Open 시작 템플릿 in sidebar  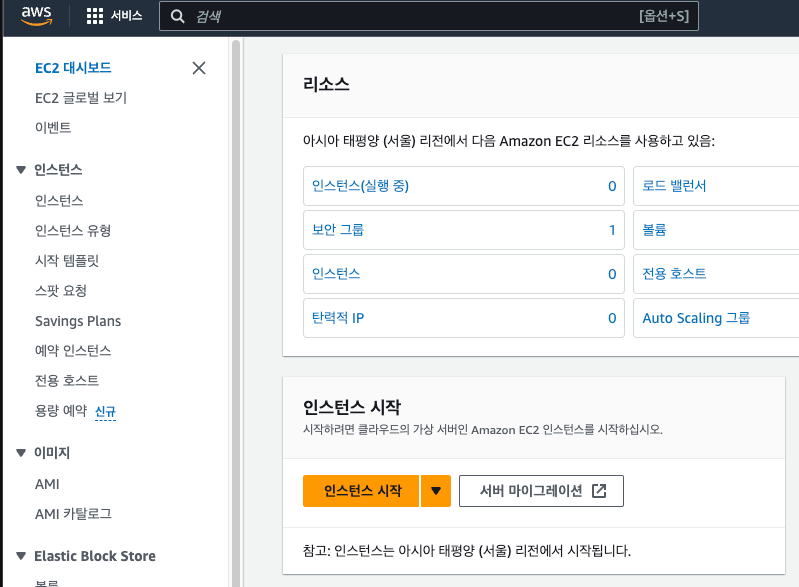67,261
